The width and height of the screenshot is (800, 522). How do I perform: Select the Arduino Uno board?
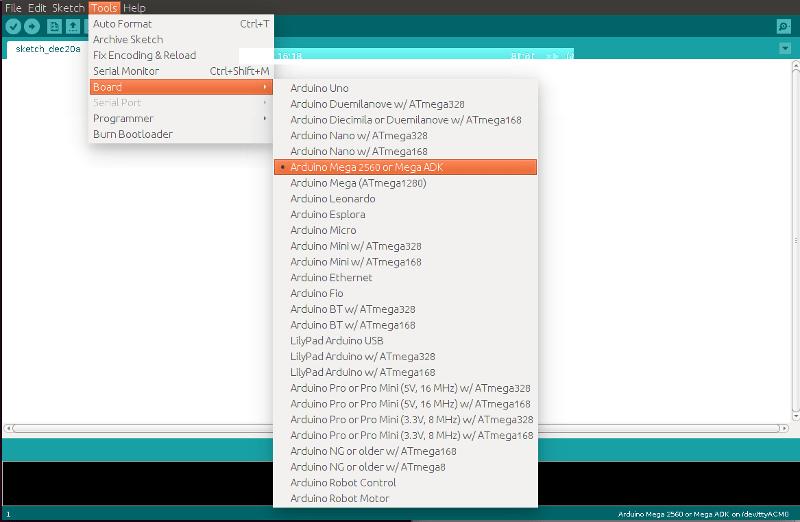click(320, 88)
